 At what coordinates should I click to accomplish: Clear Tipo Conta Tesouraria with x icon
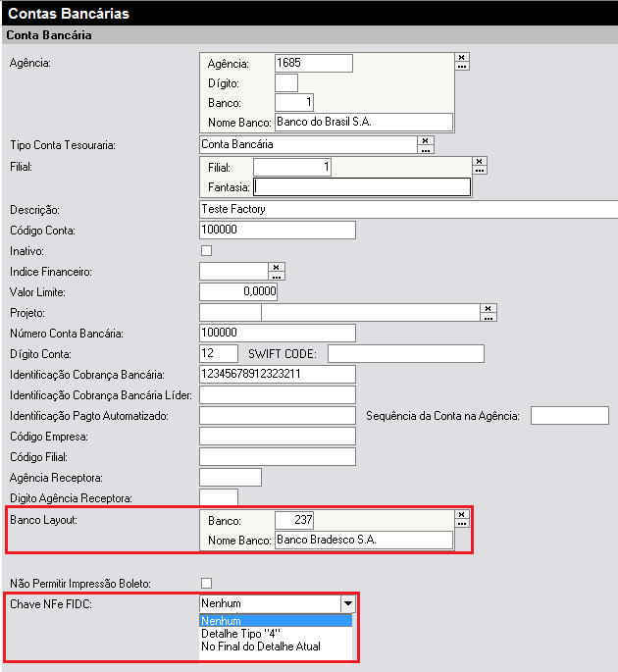click(425, 140)
